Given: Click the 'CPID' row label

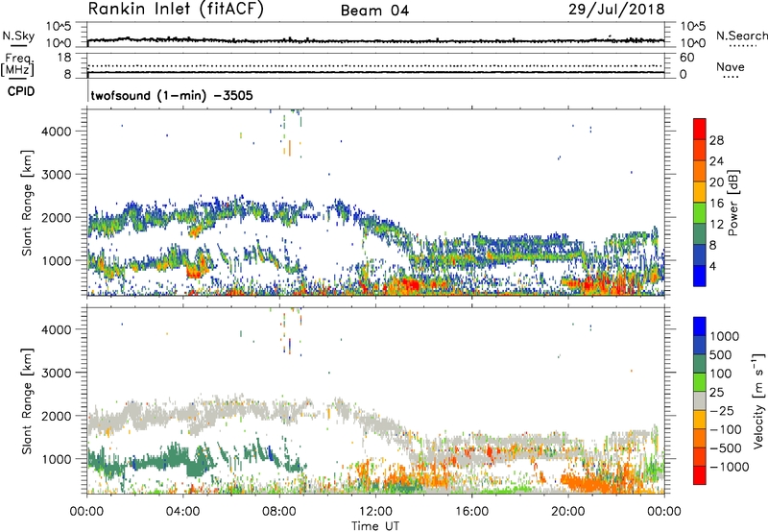Looking at the screenshot, I should (21, 91).
